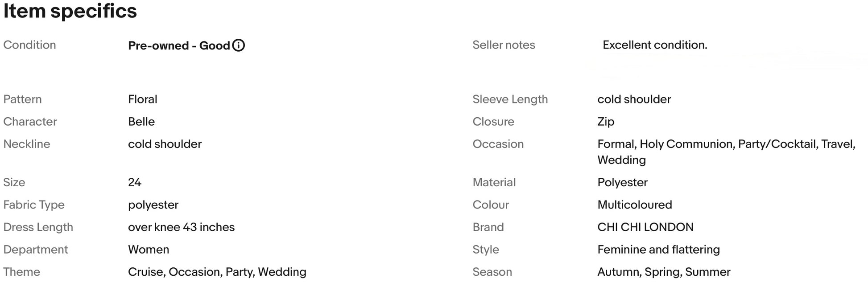Click the Zip closure value
868x295 pixels.
[x=606, y=122]
